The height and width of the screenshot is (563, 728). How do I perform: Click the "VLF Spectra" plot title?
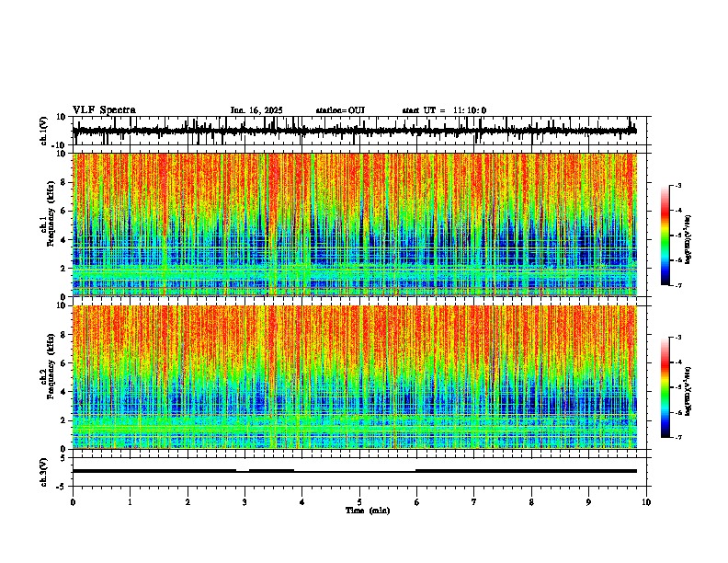pyautogui.click(x=104, y=110)
